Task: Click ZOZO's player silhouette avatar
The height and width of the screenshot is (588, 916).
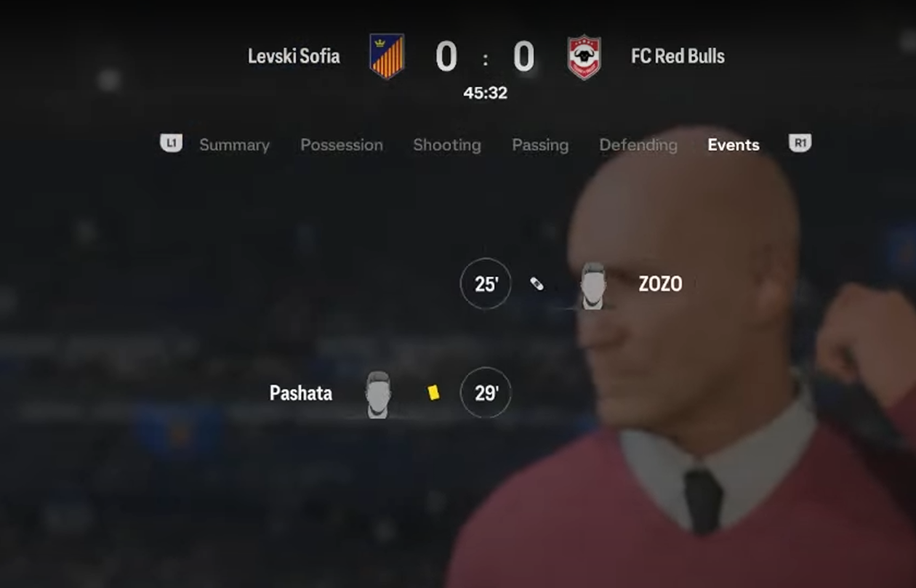Action: click(x=593, y=286)
